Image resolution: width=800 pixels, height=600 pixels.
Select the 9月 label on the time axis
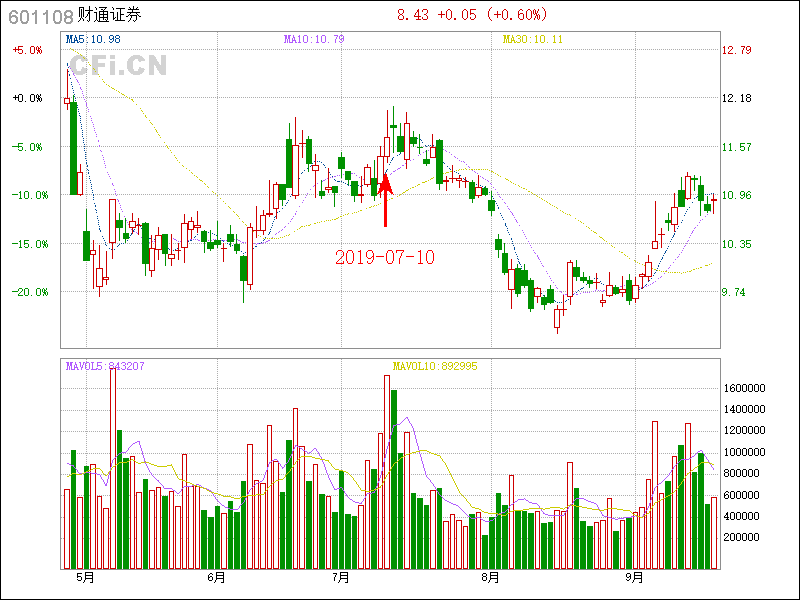coord(635,577)
